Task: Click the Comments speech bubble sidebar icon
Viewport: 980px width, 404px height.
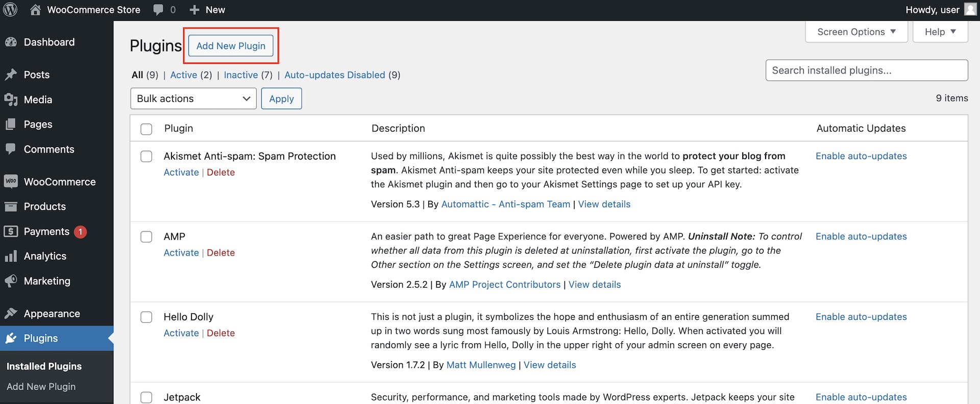Action: (x=11, y=149)
